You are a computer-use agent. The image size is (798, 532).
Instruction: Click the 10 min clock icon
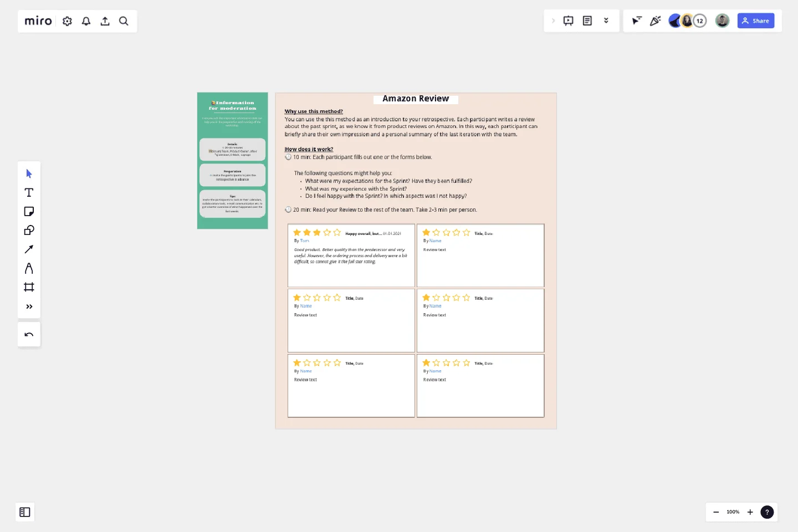288,157
